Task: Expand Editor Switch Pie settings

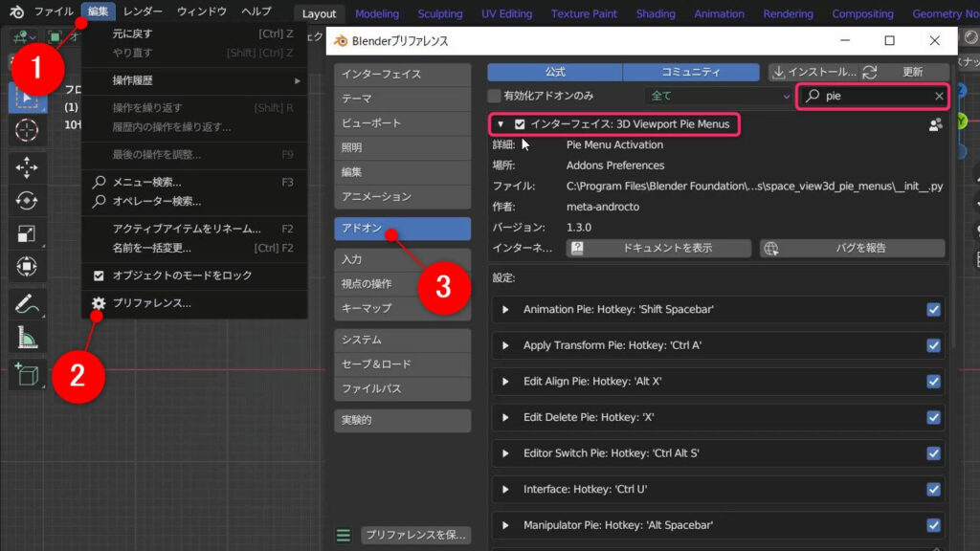Action: pos(505,453)
